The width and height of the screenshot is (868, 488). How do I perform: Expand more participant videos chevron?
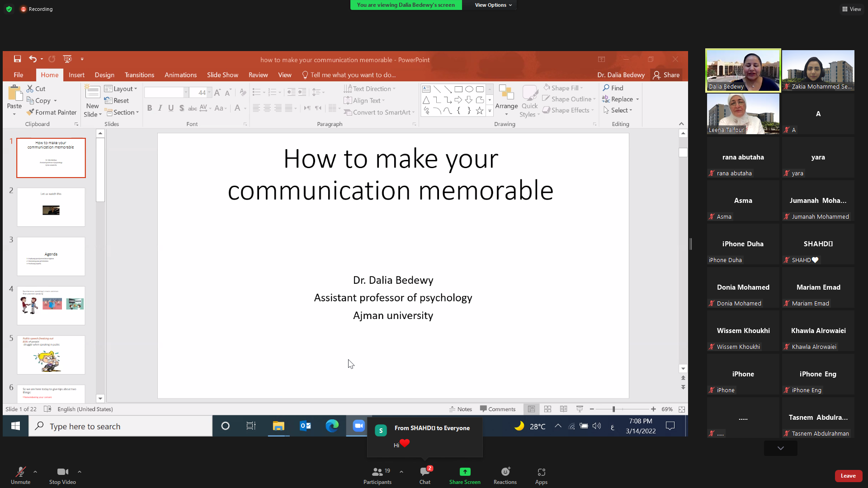tap(780, 448)
